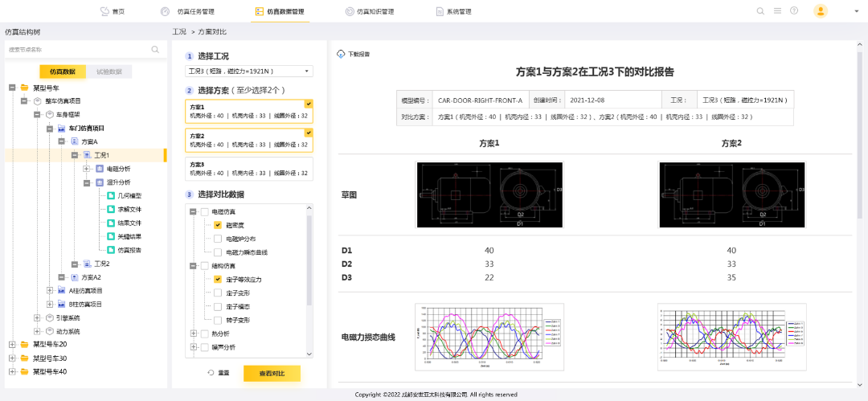Click the 某型号车20 folder icon
The width and height of the screenshot is (868, 401).
tap(24, 344)
